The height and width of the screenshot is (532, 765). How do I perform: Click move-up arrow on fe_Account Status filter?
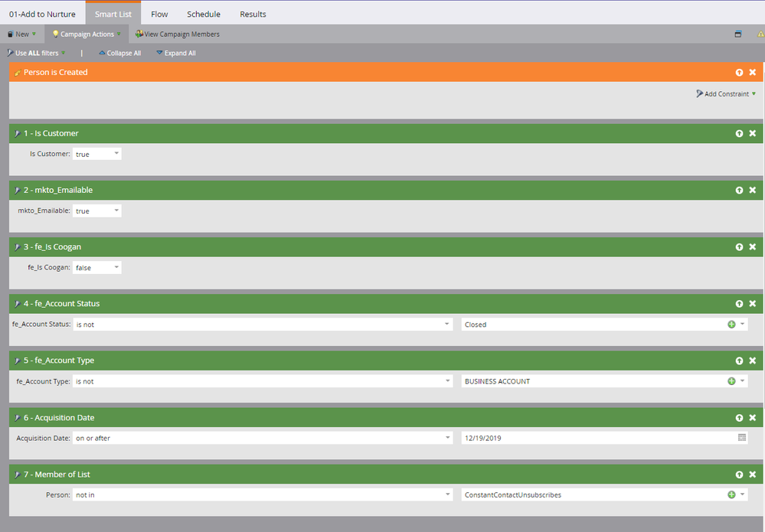(x=739, y=304)
